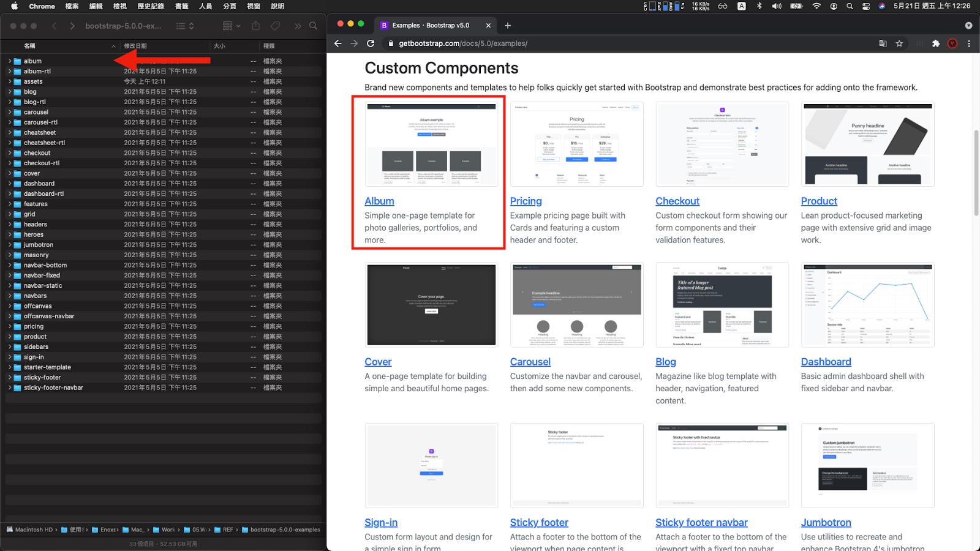The width and height of the screenshot is (980, 551).
Task: Open the 歷史記錄 menu
Action: point(151,6)
